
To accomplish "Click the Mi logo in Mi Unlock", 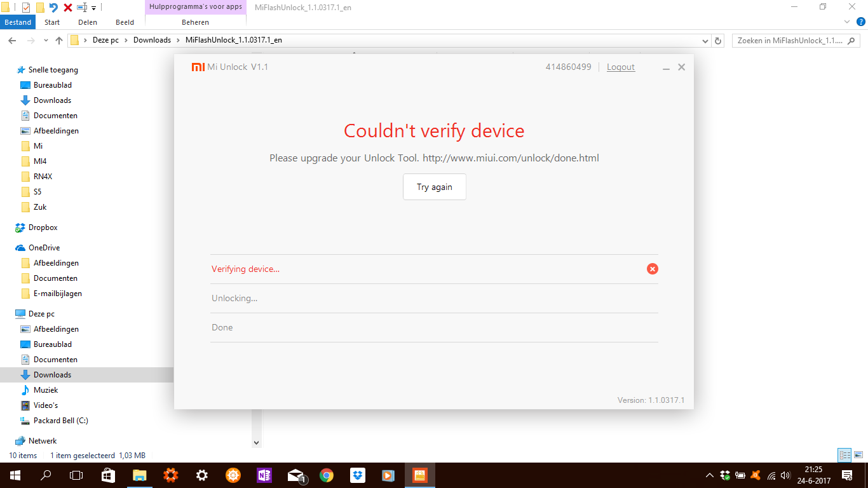I will [x=198, y=67].
